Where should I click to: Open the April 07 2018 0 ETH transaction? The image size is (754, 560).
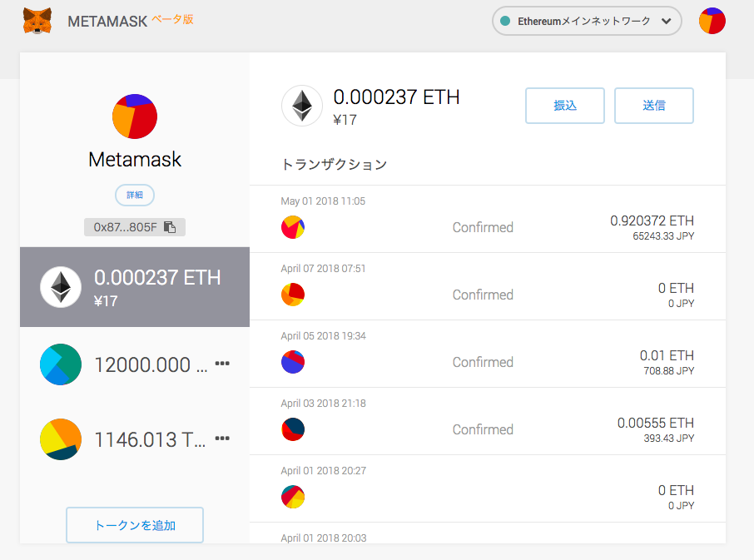(487, 287)
